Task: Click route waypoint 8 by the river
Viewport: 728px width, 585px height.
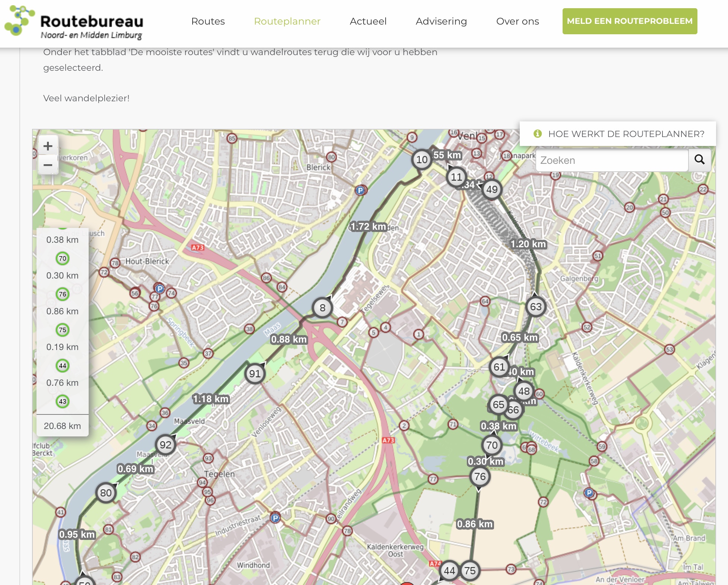Action: pyautogui.click(x=322, y=308)
